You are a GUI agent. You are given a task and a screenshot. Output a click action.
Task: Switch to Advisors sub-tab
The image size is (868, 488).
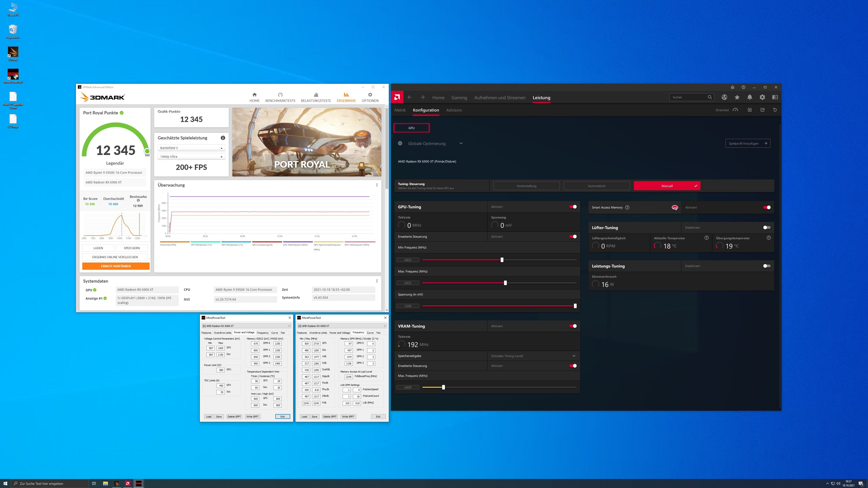[x=454, y=110]
